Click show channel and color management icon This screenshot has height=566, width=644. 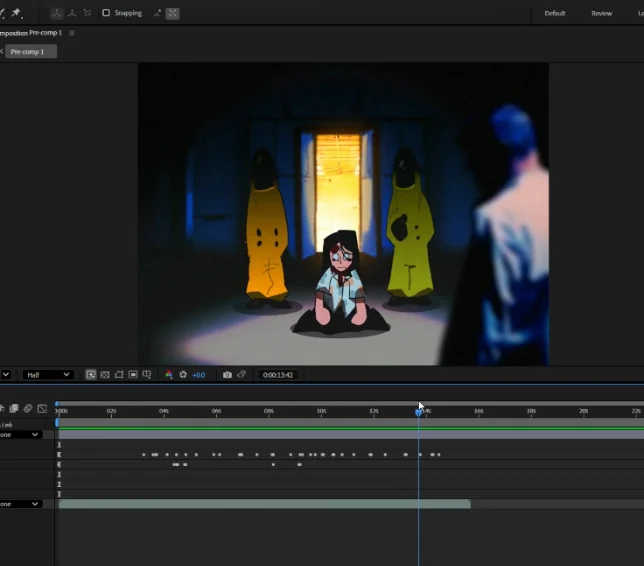tap(169, 375)
